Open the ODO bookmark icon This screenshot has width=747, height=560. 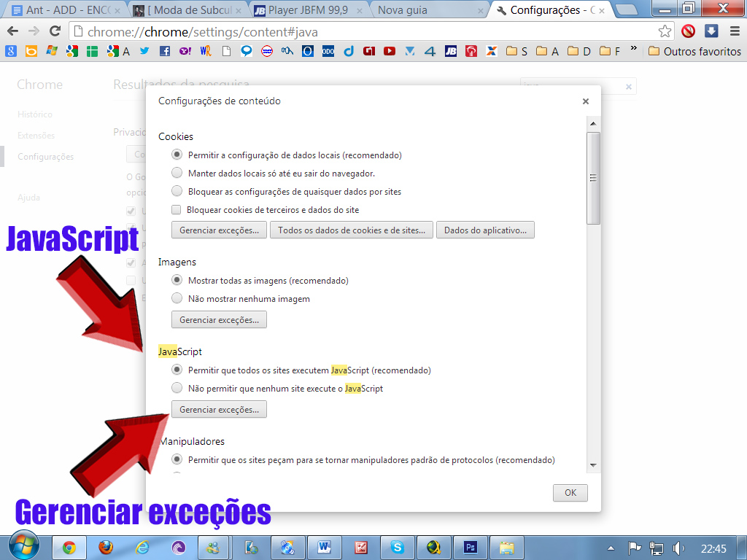click(x=328, y=51)
